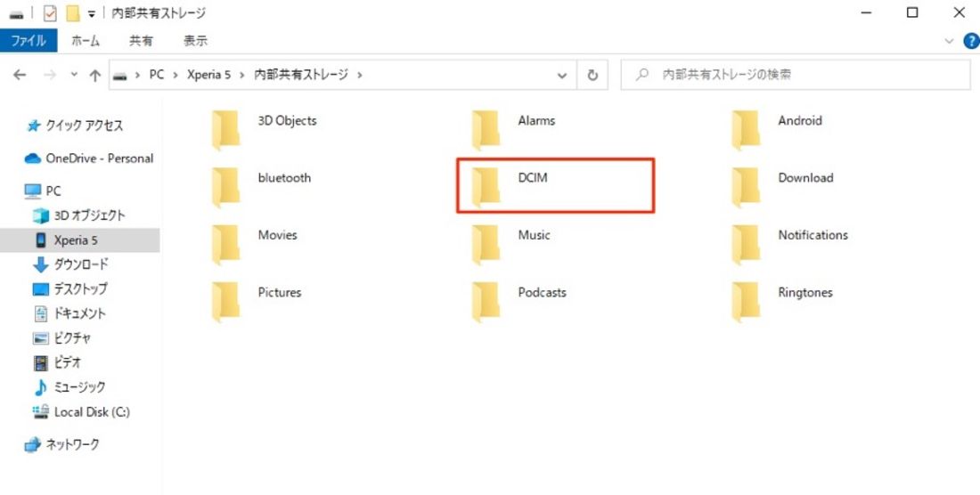Close the Explorer window
980x495 pixels.
tap(960, 12)
